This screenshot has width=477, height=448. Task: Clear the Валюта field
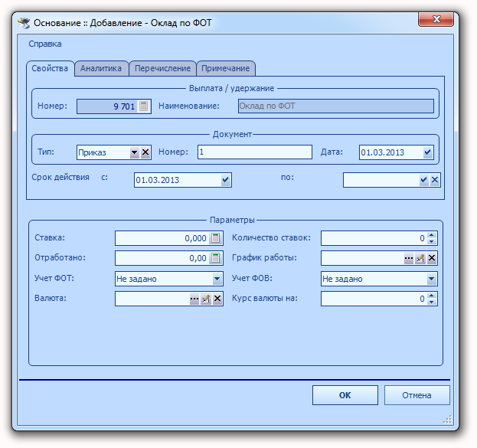[217, 299]
